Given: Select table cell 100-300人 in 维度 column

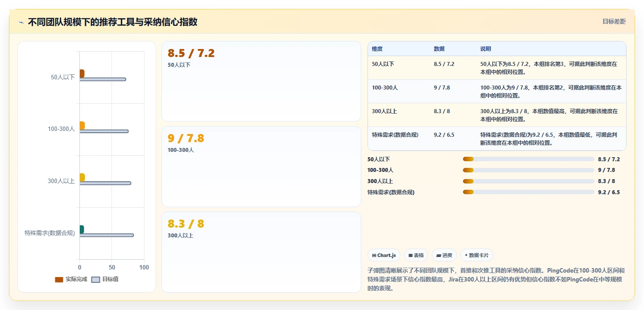Looking at the screenshot, I should point(385,88).
